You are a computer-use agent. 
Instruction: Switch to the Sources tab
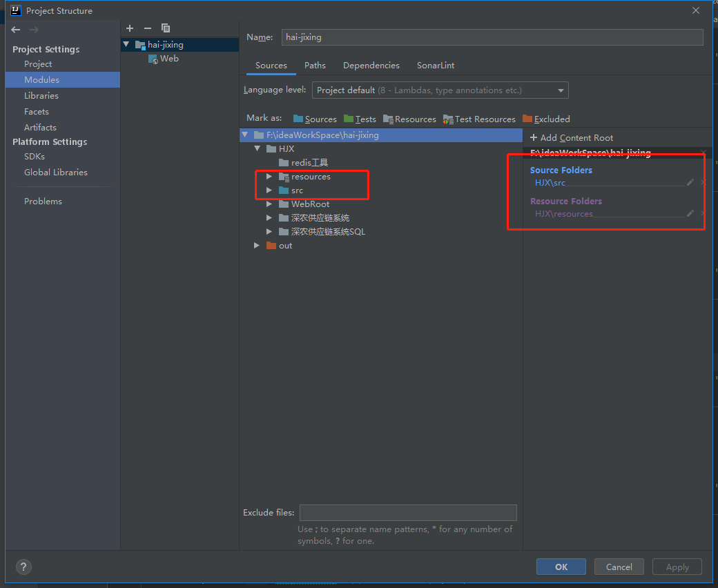pos(271,66)
